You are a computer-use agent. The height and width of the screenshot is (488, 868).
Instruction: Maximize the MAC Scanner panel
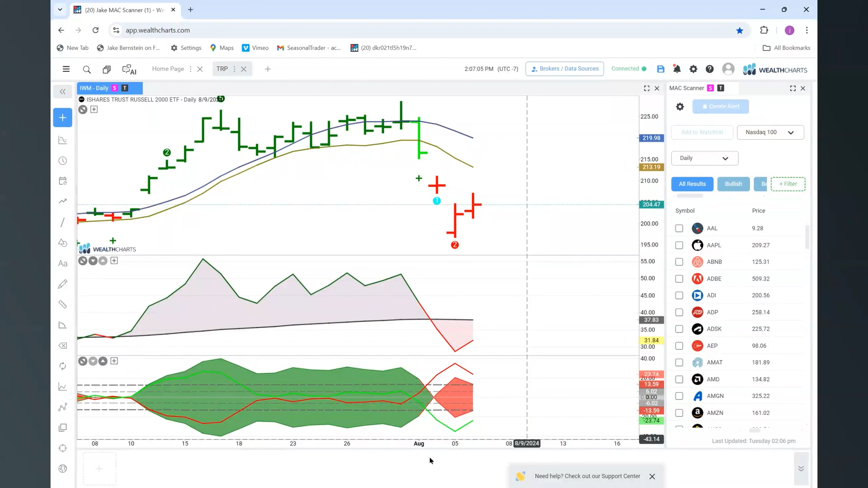coord(793,89)
